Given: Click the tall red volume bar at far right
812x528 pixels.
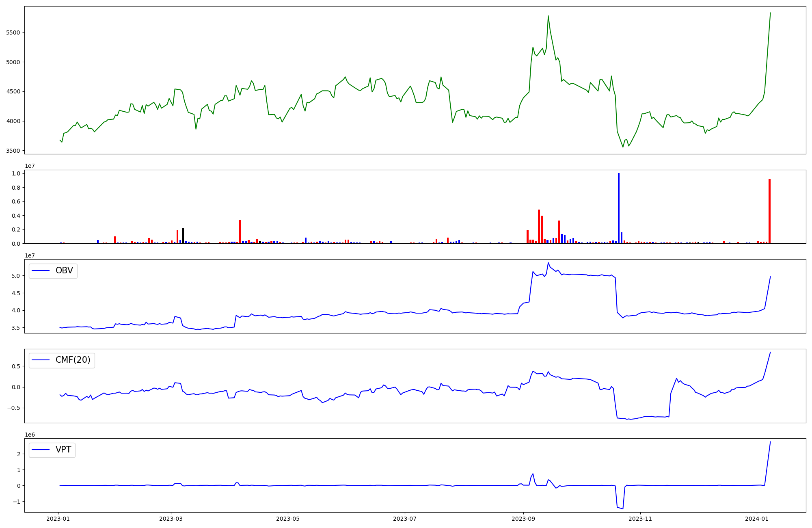Looking at the screenshot, I should pos(769,211).
